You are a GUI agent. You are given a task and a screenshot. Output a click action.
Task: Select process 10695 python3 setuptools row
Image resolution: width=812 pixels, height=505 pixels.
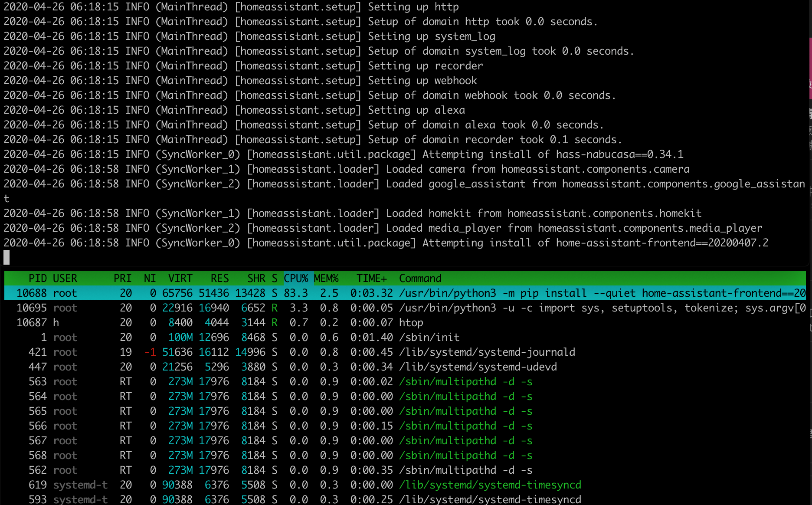click(405, 308)
